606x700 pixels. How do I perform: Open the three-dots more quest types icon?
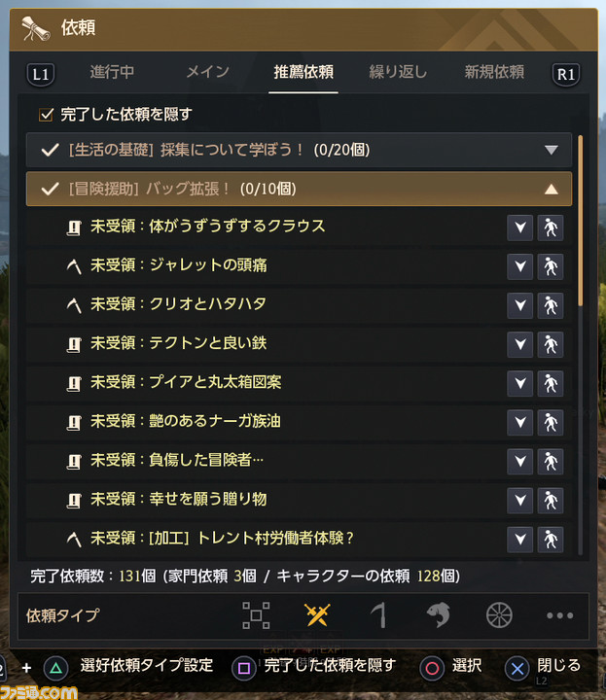559,615
